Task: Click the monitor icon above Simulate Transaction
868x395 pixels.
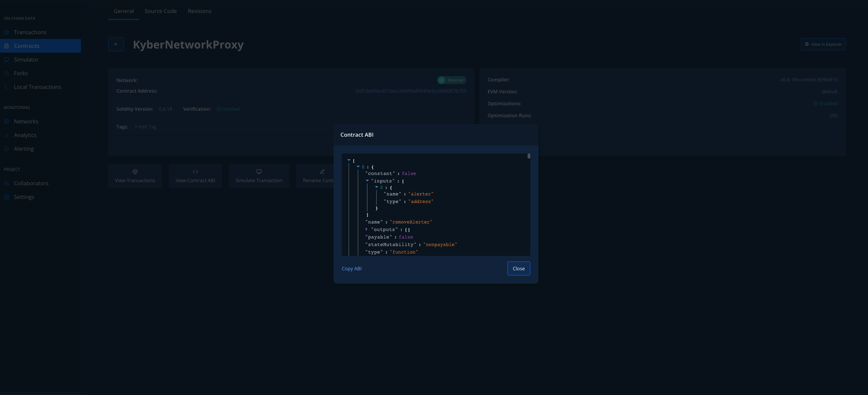Action: 259,172
